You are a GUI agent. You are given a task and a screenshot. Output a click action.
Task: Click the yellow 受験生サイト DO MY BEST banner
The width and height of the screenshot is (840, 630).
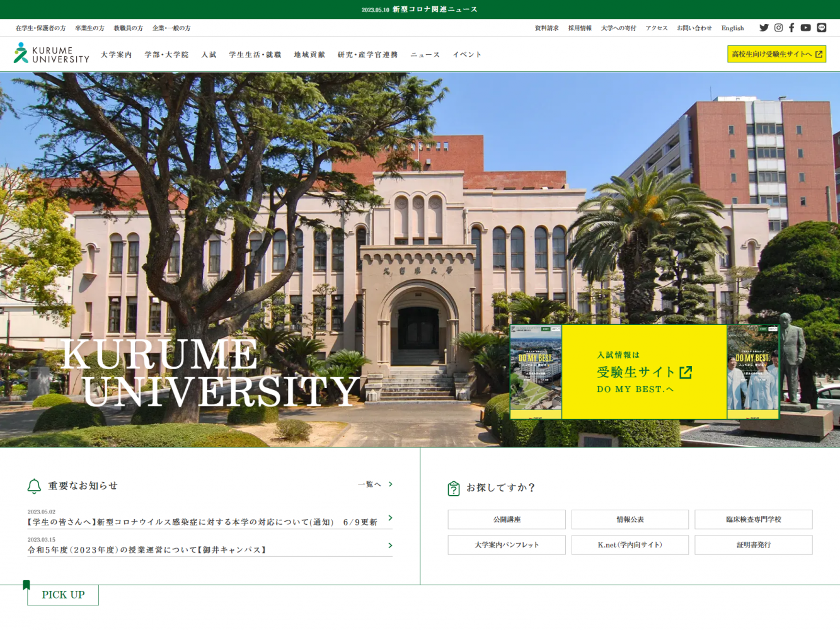click(644, 372)
